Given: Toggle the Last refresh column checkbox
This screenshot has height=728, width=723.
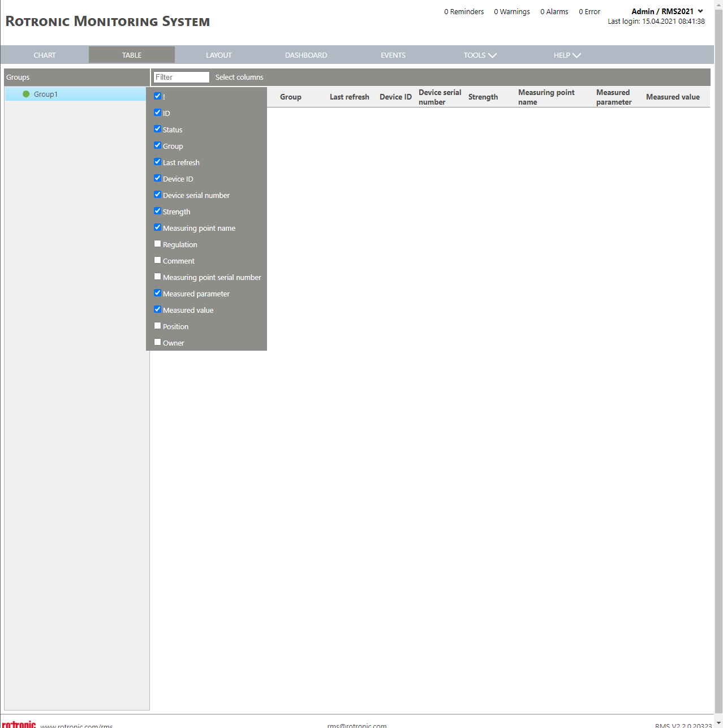Looking at the screenshot, I should [158, 162].
